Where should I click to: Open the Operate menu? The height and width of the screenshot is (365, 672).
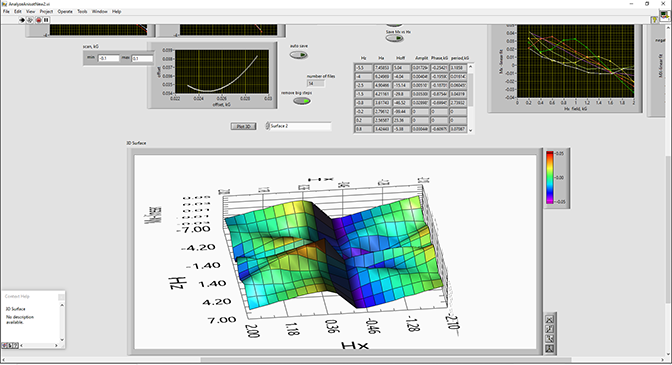point(65,12)
